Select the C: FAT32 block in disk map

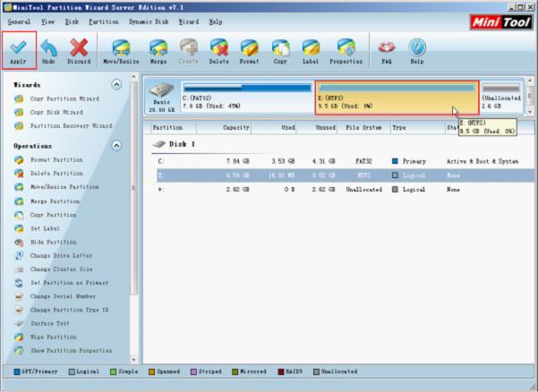pos(247,98)
